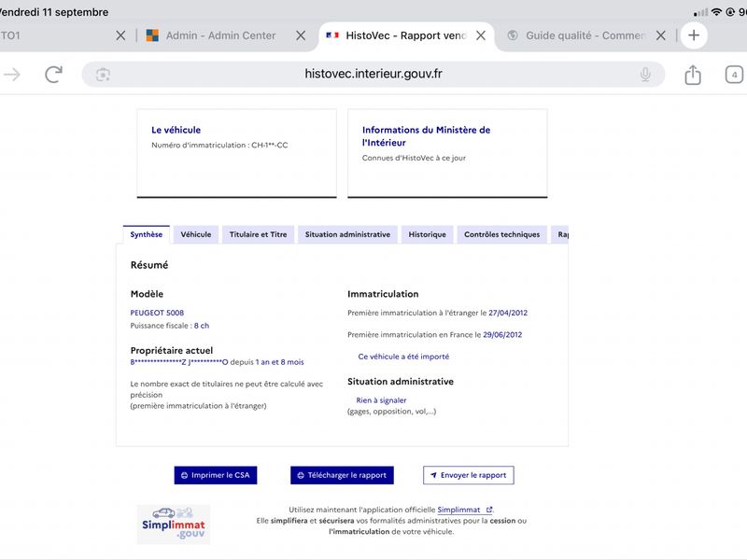This screenshot has height=560, width=747.
Task: Open the tab overview showing 4 tabs
Action: tap(734, 75)
